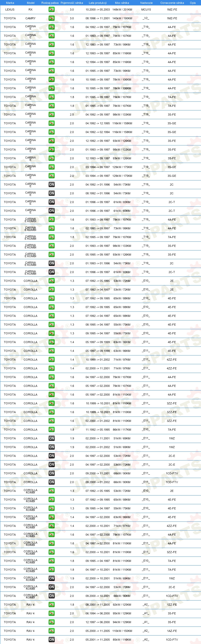This screenshot has height=644, width=201.
Task: Click the Pojemność silnika column header
Action: [x=72, y=3]
